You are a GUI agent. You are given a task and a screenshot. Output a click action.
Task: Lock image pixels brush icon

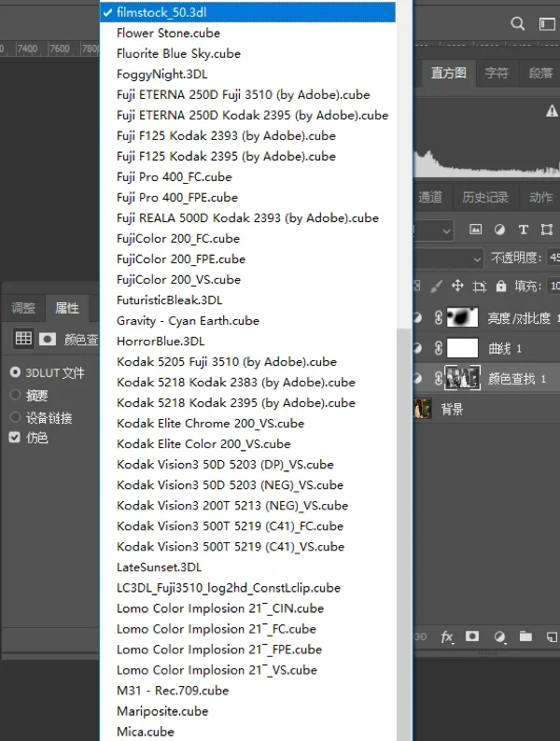pos(437,286)
